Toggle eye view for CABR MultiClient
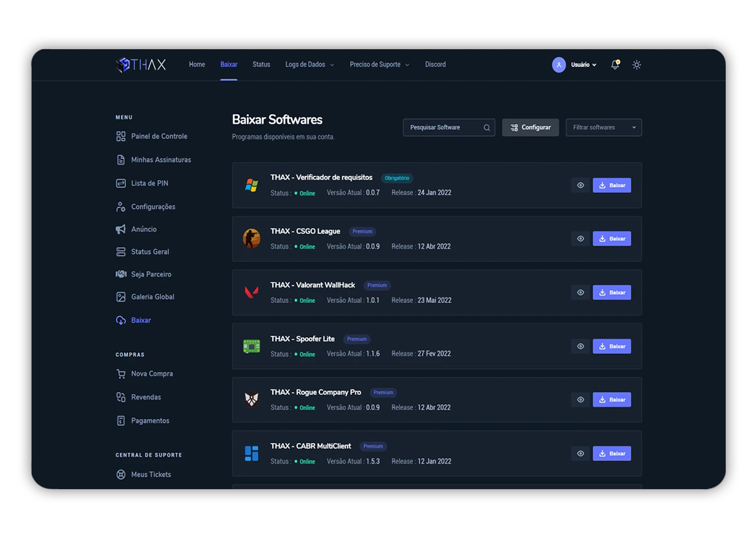 pos(580,453)
